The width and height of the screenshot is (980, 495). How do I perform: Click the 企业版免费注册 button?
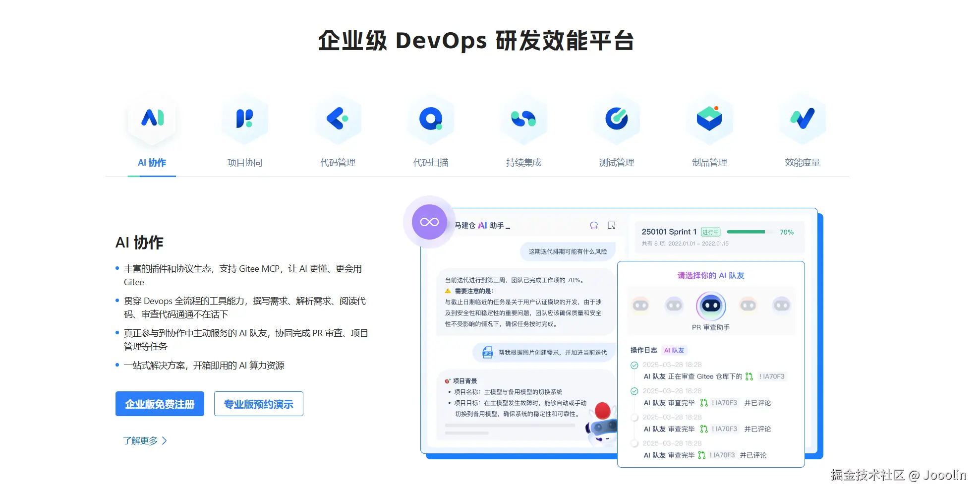(160, 404)
